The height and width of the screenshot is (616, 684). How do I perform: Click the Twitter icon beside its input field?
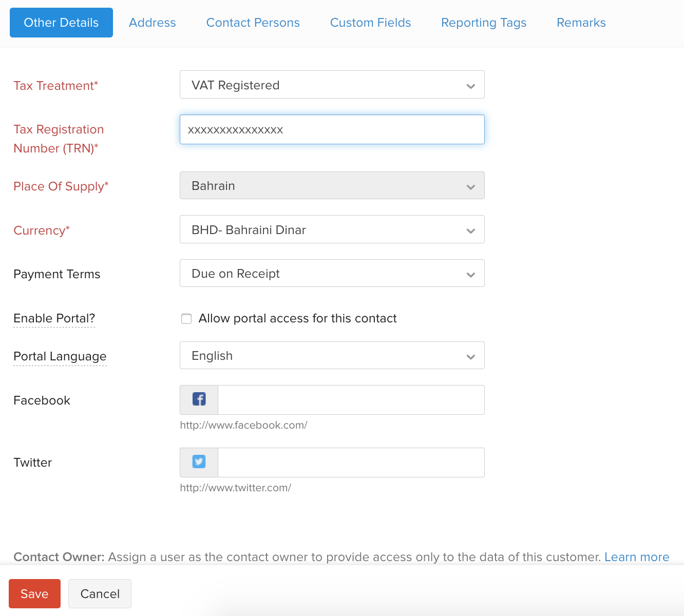[198, 461]
